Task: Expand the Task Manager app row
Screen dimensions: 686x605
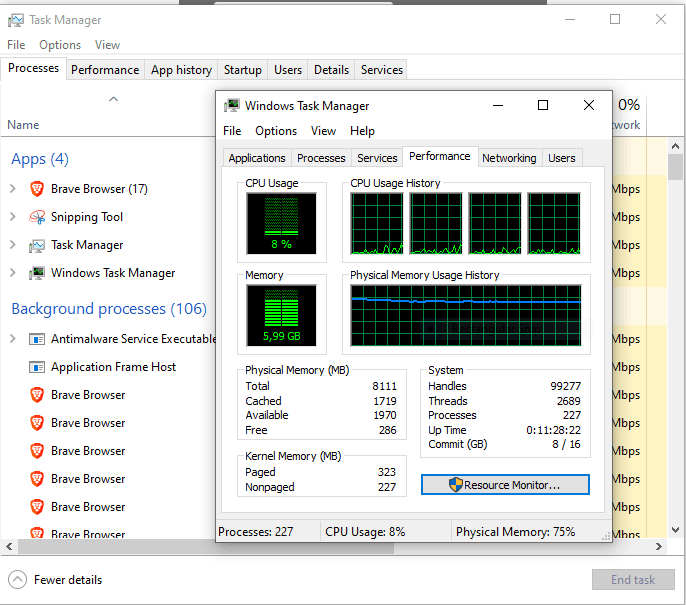Action: (x=13, y=245)
